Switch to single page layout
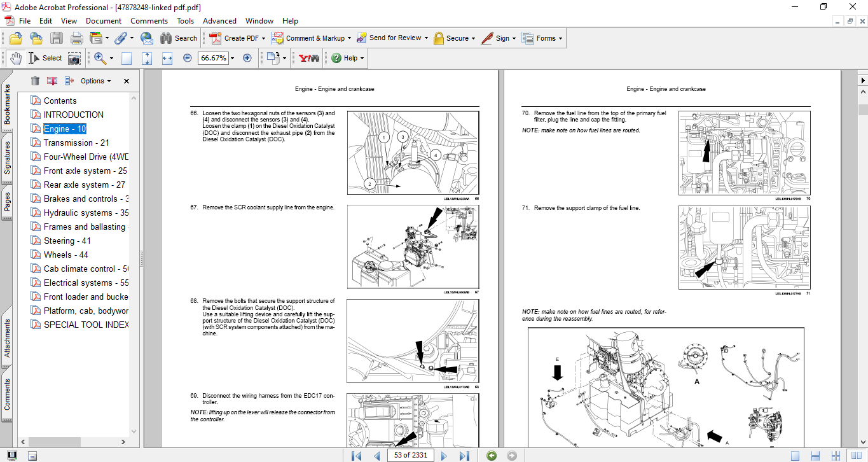 click(x=795, y=456)
